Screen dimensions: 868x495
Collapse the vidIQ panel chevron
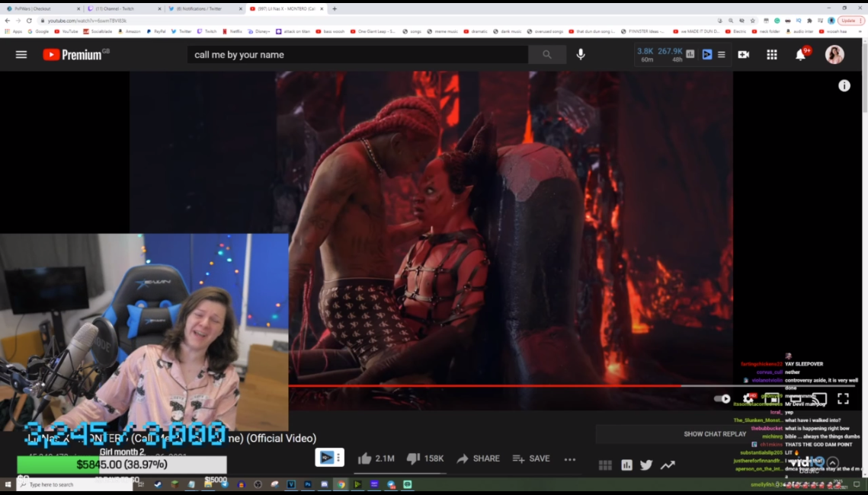click(x=832, y=463)
